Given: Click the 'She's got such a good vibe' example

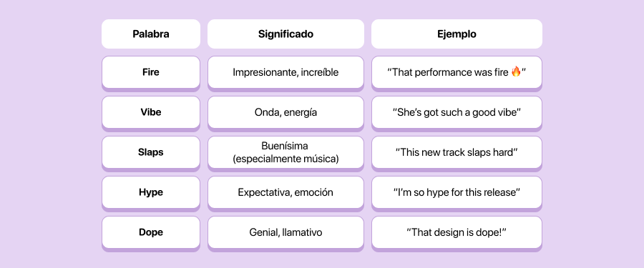Looking at the screenshot, I should click(457, 112).
